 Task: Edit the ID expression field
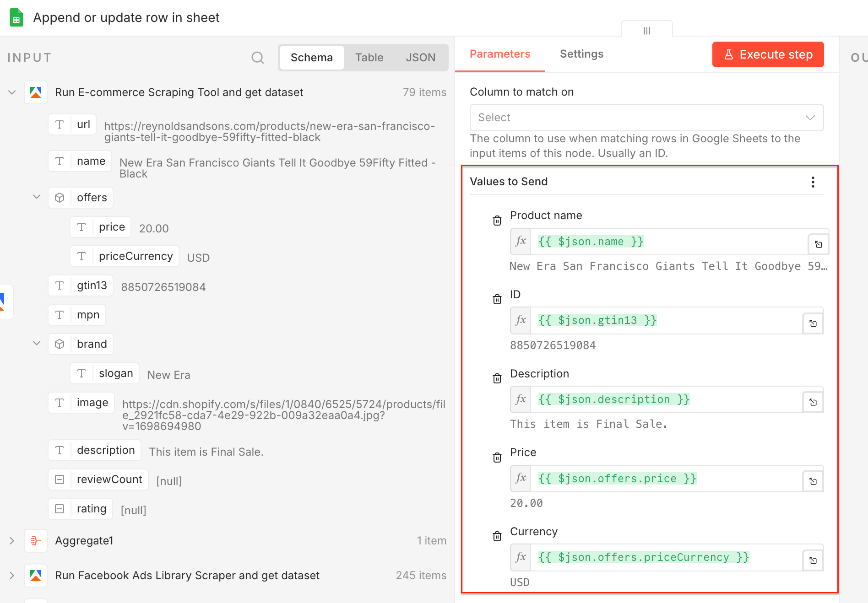point(667,320)
